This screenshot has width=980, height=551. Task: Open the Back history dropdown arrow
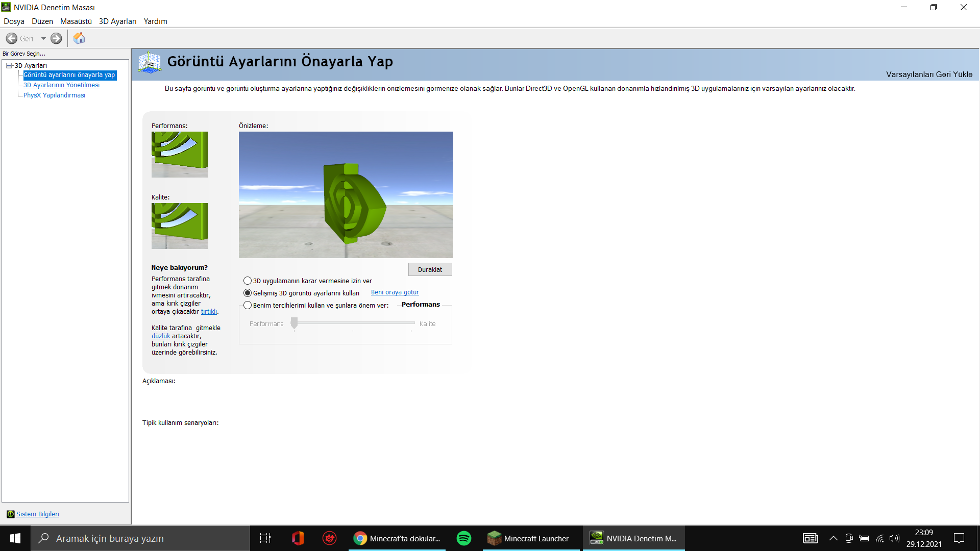tap(43, 38)
